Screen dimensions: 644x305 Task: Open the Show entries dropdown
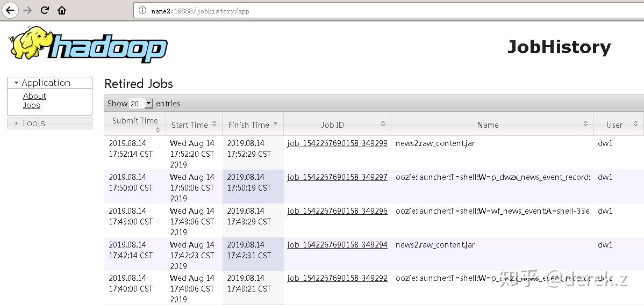[x=141, y=104]
